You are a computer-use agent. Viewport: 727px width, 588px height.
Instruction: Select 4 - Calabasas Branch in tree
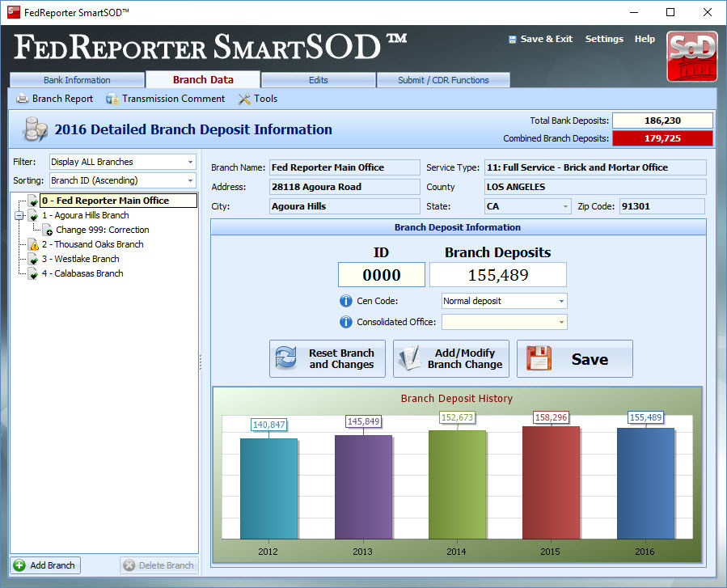(x=82, y=273)
